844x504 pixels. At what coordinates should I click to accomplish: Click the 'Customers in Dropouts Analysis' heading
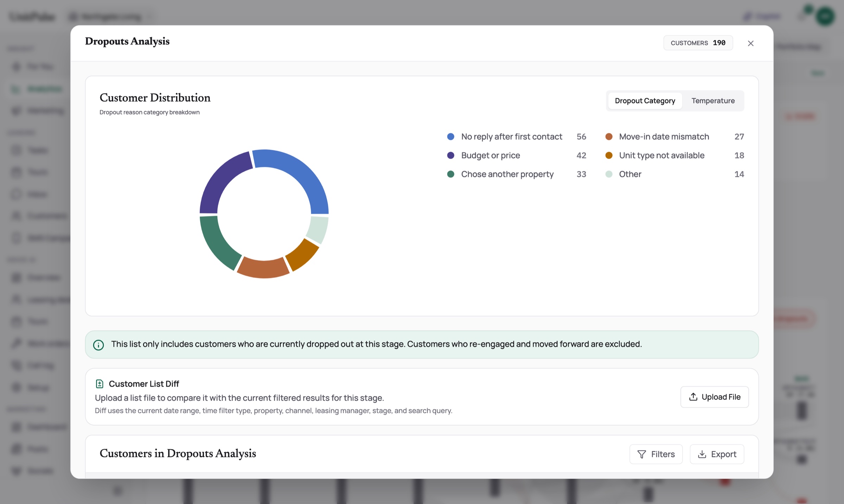(178, 453)
